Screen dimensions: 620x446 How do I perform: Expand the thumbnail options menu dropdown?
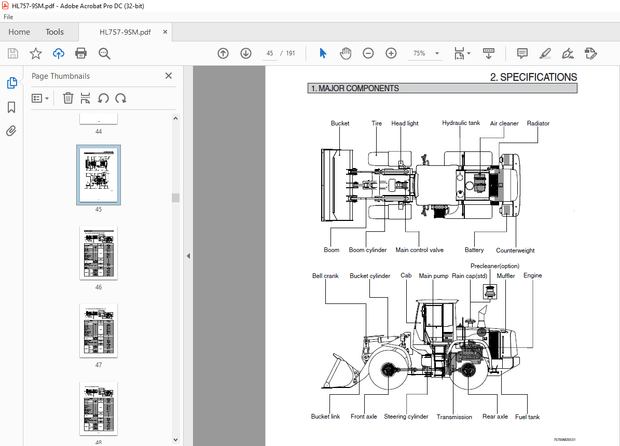41,98
